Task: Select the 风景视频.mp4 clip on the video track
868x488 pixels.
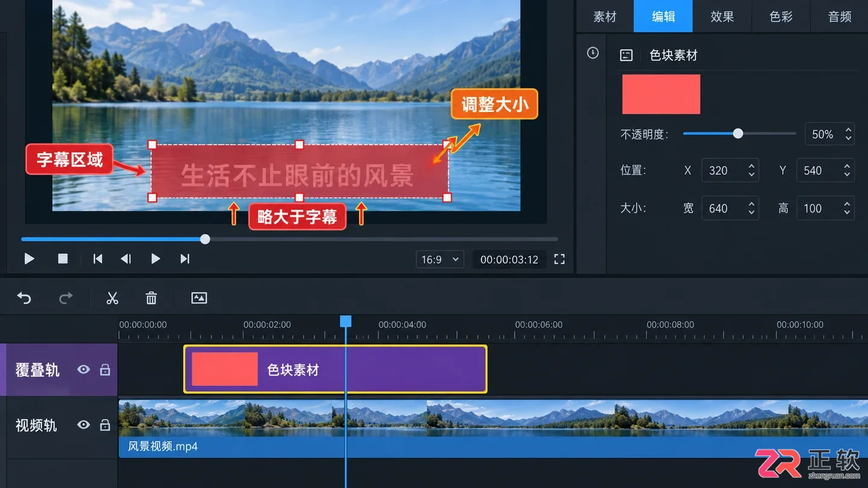Action: [493, 428]
